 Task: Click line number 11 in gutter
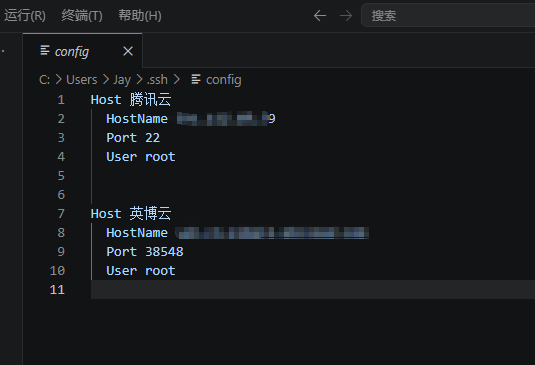(x=57, y=290)
